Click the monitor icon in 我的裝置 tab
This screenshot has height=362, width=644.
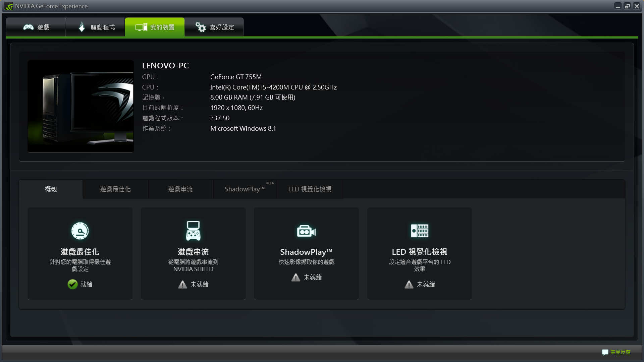click(x=141, y=27)
